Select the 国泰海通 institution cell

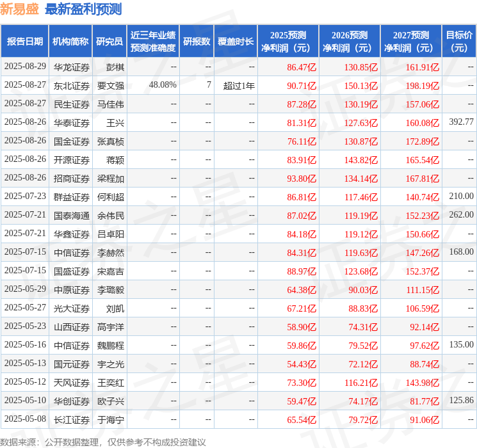tap(72, 216)
